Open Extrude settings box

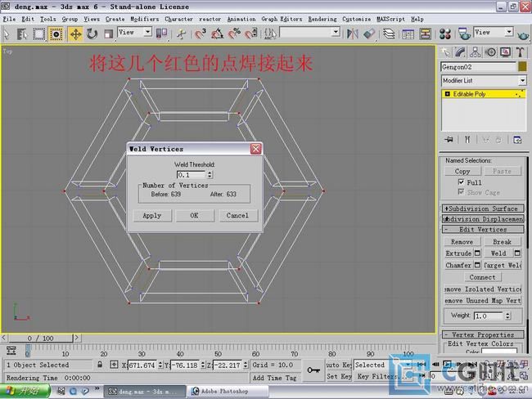click(477, 253)
